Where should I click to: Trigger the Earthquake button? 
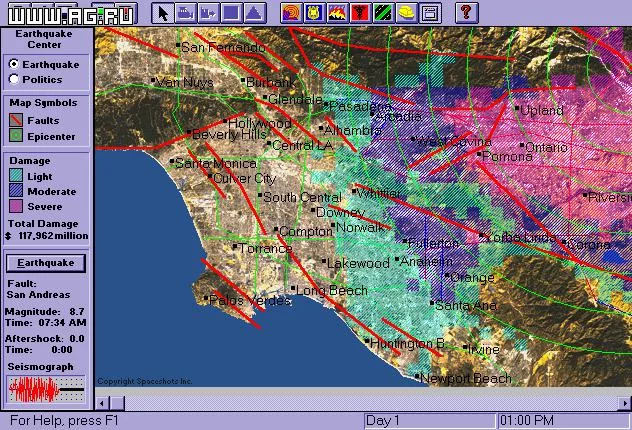46,263
